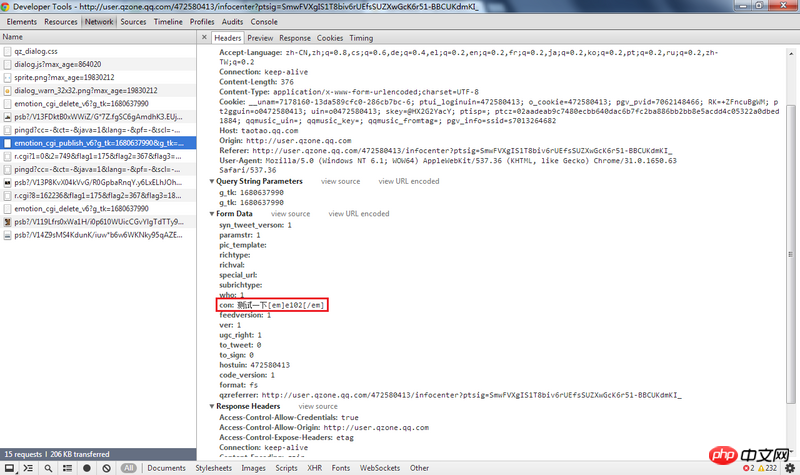The image size is (800, 475).
Task: Open the Audits panel tab
Action: [x=232, y=21]
